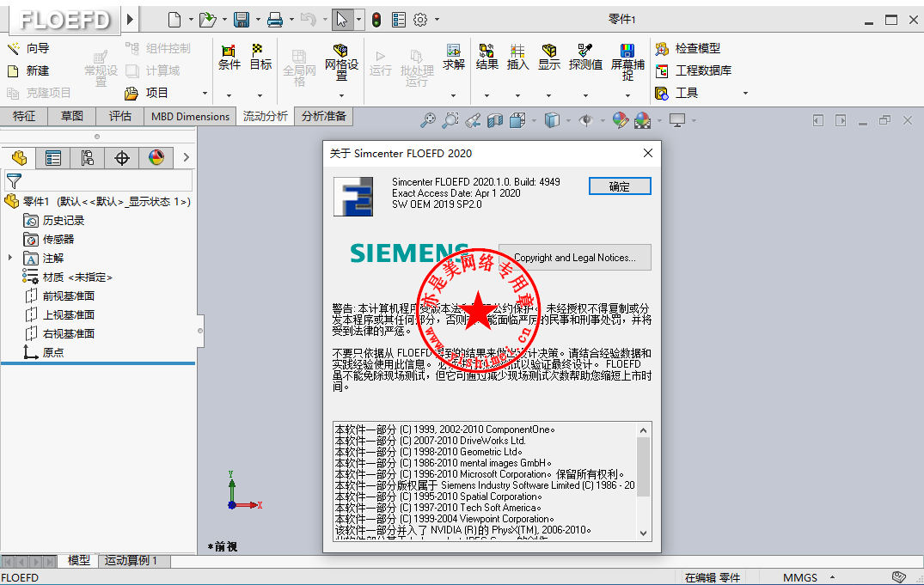Open the Options gear icon
Viewport: 924px width, 585px height.
click(420, 20)
